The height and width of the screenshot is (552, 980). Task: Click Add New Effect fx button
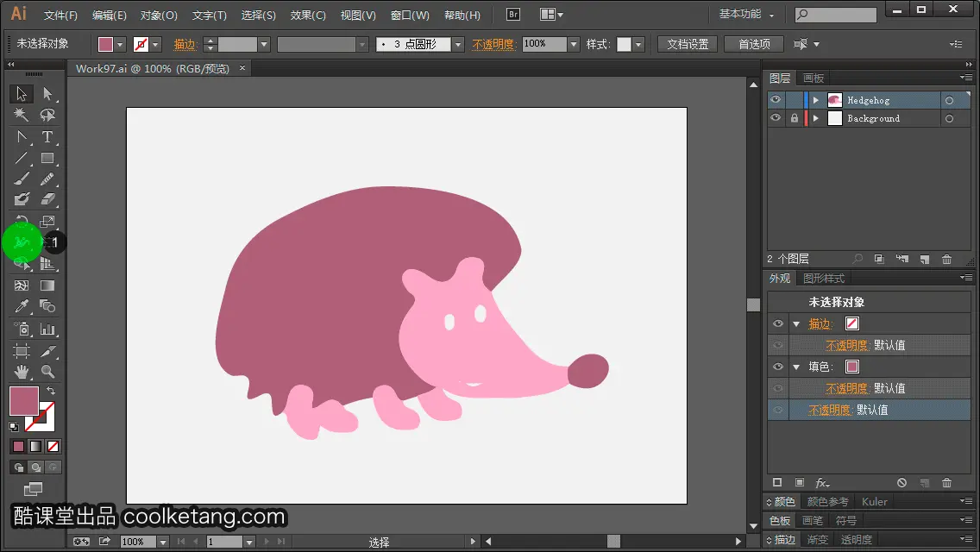822,483
